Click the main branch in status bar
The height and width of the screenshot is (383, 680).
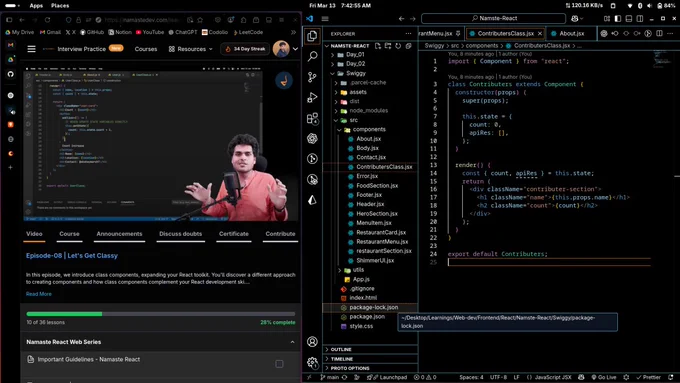[x=330, y=377]
